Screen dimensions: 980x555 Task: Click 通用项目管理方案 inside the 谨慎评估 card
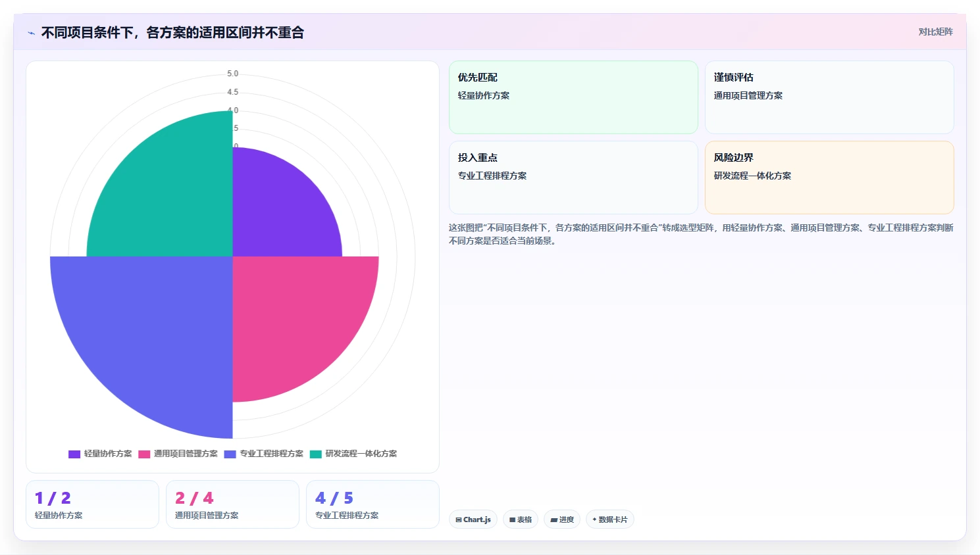[x=748, y=95]
